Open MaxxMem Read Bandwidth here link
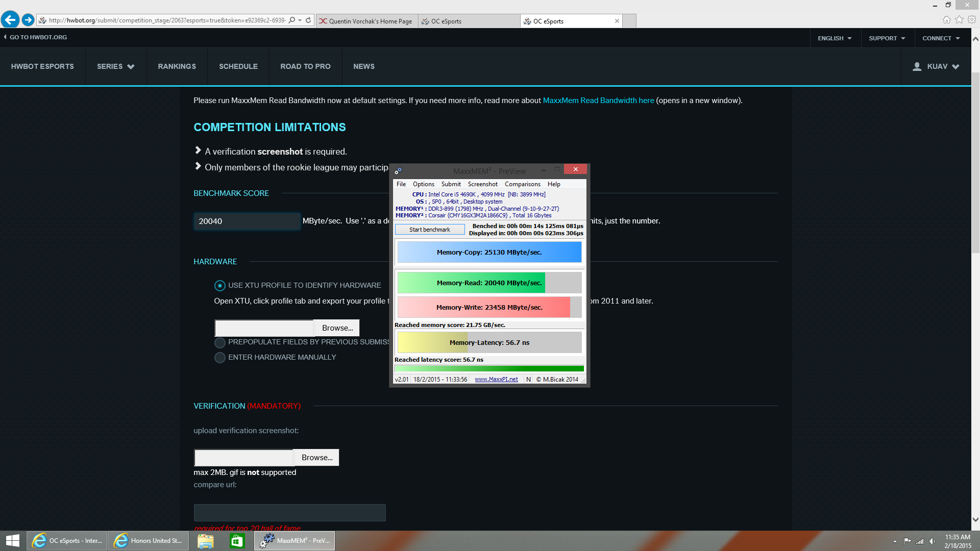Screen dimensions: 980x551 tap(598, 101)
